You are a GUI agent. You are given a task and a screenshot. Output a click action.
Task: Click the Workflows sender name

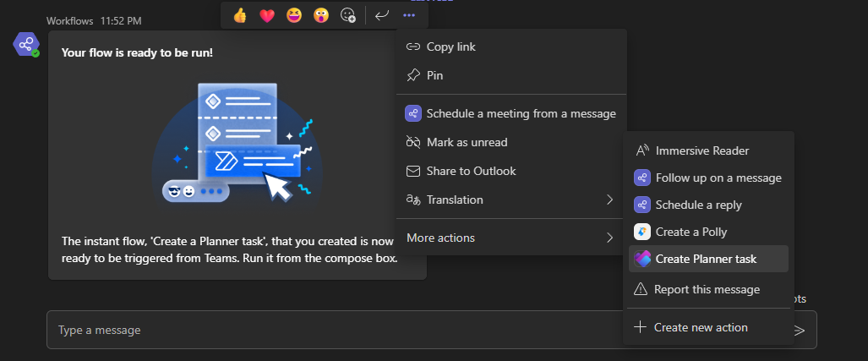point(71,21)
